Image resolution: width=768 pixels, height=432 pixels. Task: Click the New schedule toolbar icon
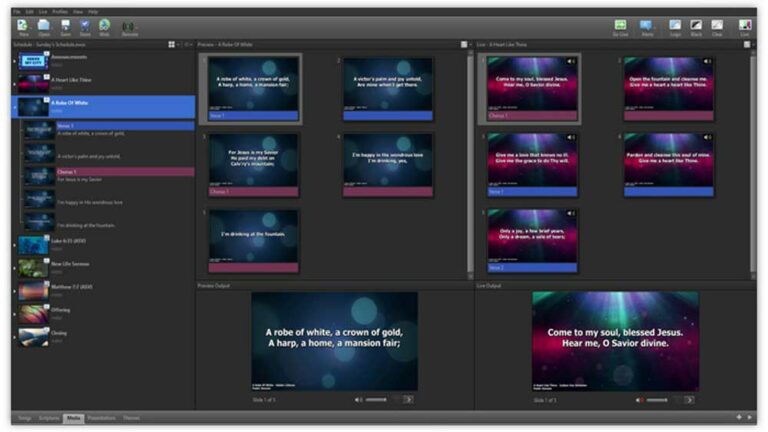pos(23,25)
